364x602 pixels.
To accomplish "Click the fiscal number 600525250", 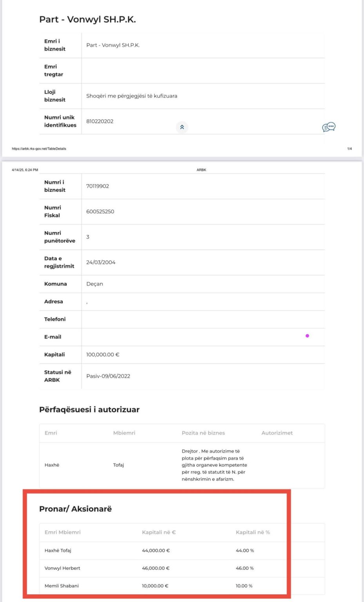I will click(100, 212).
